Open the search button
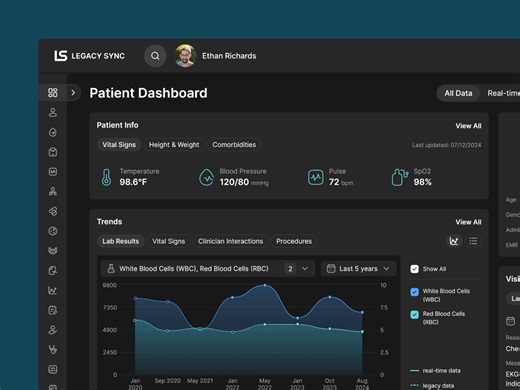520x390 pixels. (x=155, y=56)
